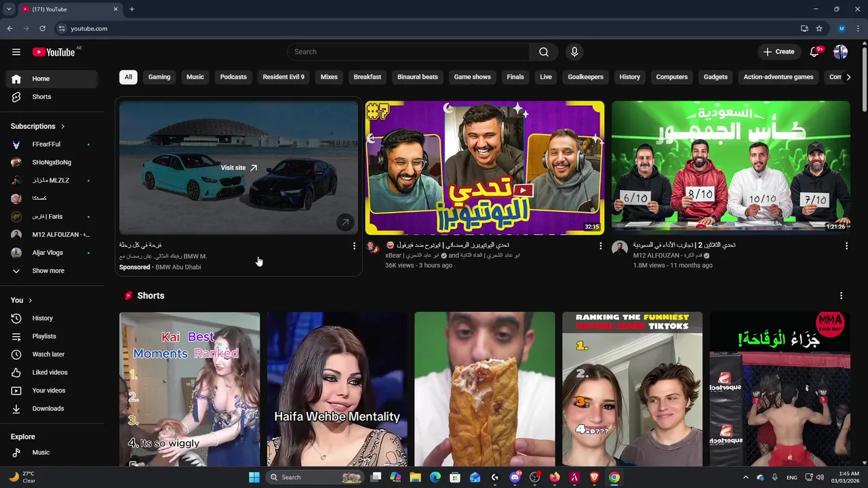Open Music under Explore
868x488 pixels.
point(52,452)
